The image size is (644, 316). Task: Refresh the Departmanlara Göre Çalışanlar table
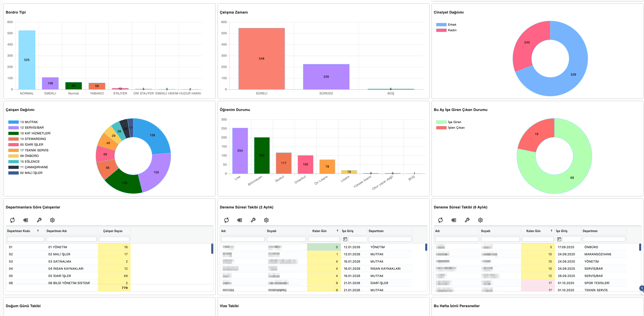pyautogui.click(x=12, y=220)
